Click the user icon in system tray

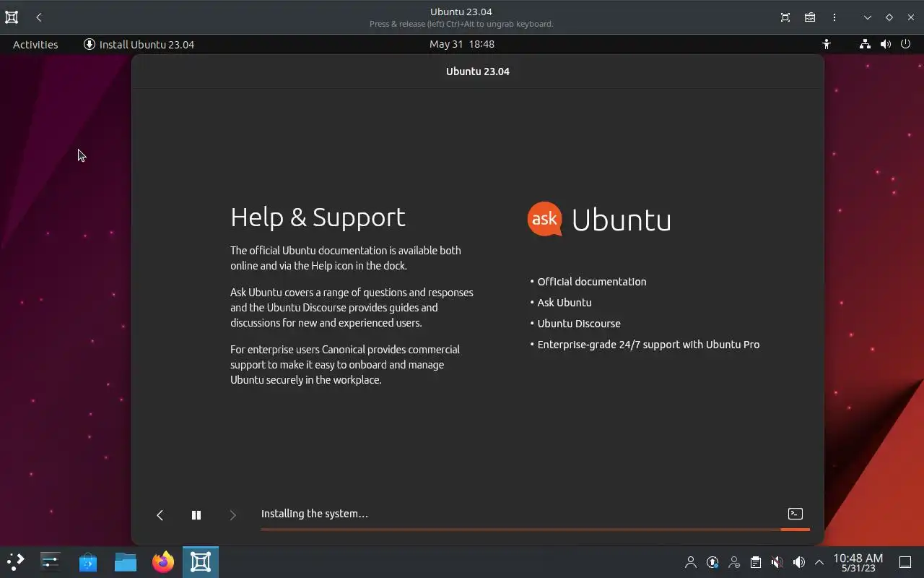tap(691, 562)
